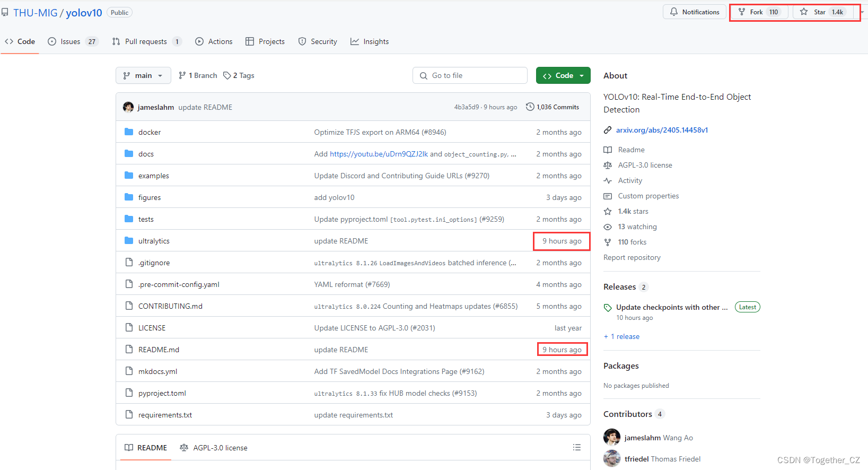The width and height of the screenshot is (868, 470).
Task: Click the Notifications button
Action: click(695, 12)
